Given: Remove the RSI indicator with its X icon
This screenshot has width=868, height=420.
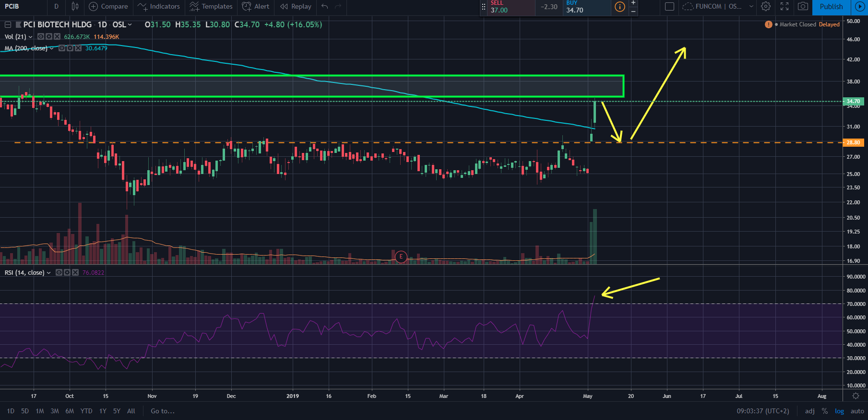Looking at the screenshot, I should point(75,272).
